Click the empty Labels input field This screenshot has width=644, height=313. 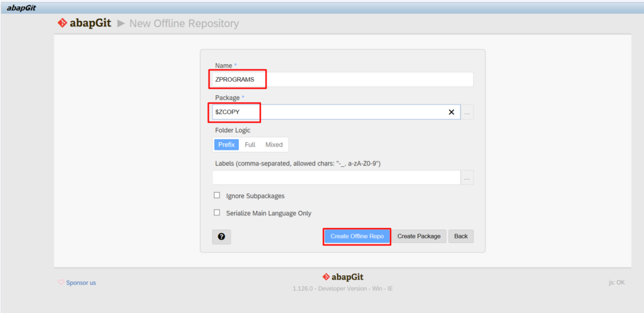[336, 178]
